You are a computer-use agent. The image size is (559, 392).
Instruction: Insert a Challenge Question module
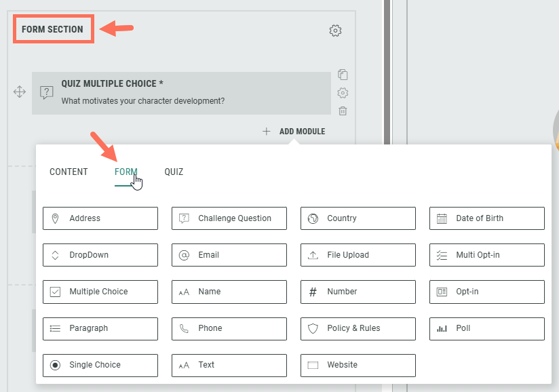click(x=229, y=218)
